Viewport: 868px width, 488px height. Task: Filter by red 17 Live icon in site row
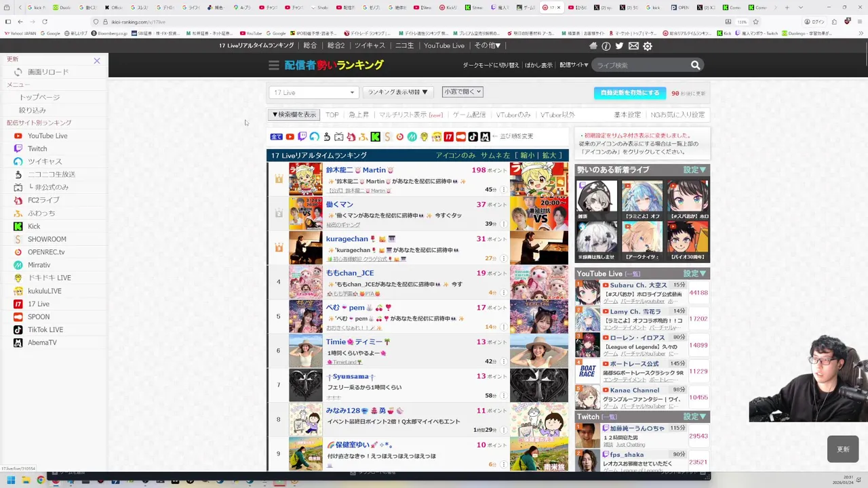click(x=449, y=137)
